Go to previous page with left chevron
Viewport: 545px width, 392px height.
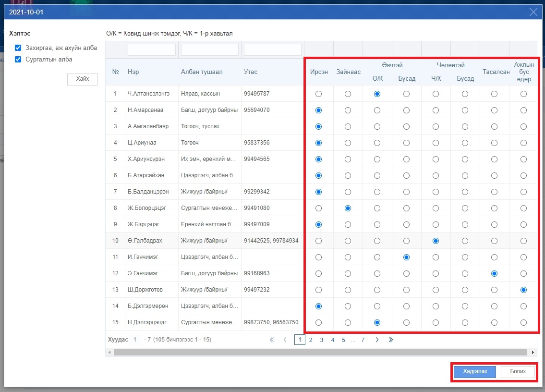pyautogui.click(x=285, y=340)
